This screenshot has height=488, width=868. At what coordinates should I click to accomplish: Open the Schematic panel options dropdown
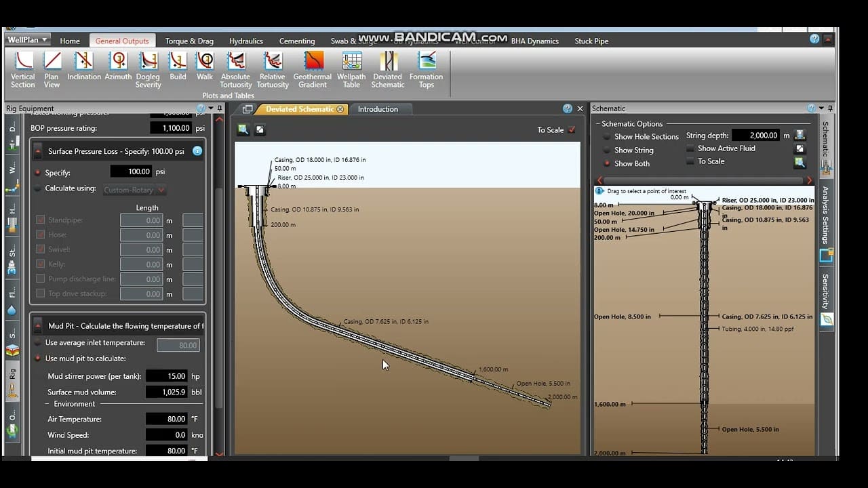tap(821, 108)
